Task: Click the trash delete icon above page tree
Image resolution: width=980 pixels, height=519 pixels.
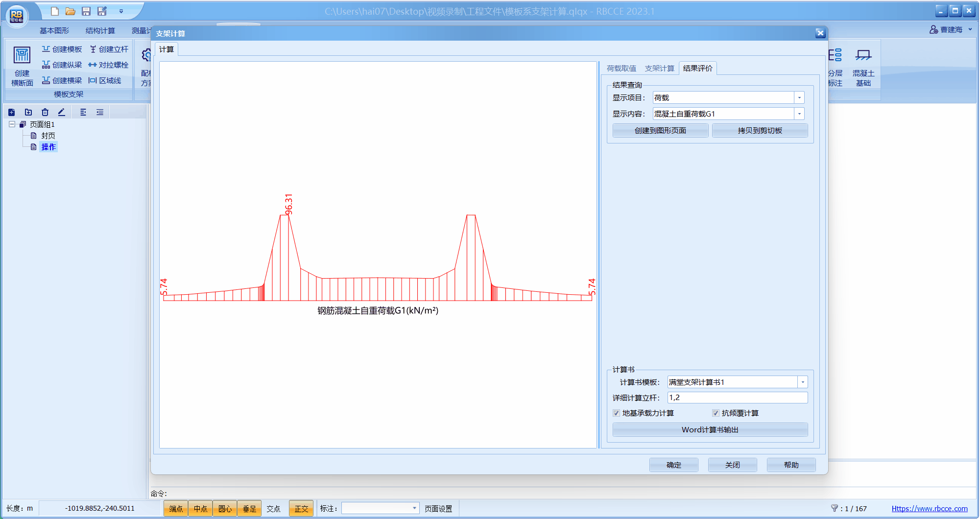Action: 45,112
